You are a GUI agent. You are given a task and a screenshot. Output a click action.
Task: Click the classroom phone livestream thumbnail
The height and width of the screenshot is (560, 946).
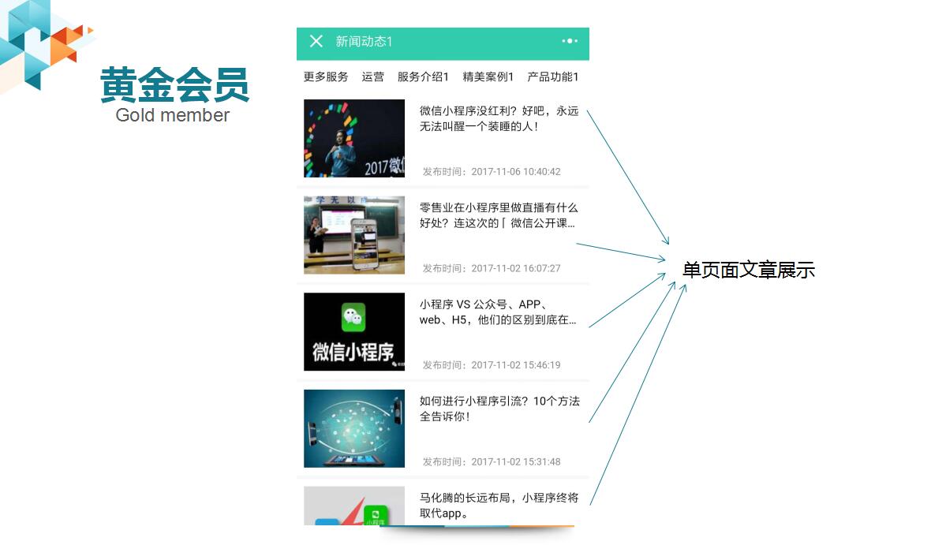click(x=354, y=235)
